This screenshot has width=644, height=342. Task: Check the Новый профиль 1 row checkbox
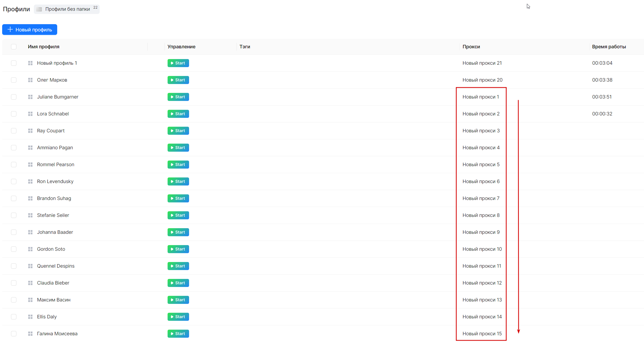[14, 63]
